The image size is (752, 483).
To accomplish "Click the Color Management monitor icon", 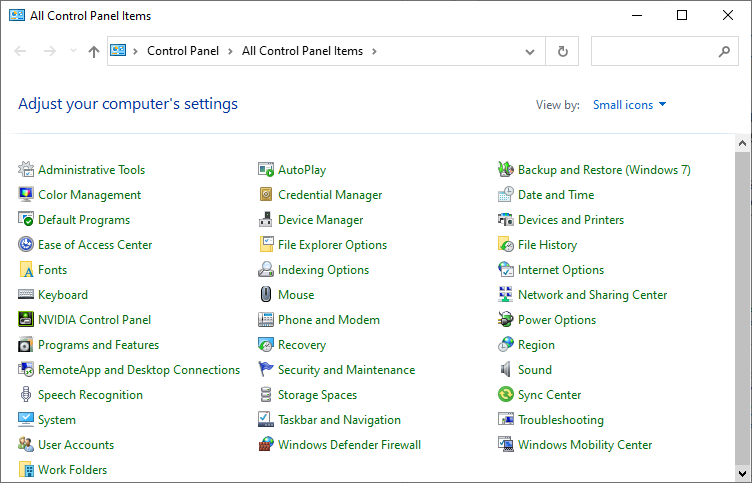I will (x=26, y=194).
